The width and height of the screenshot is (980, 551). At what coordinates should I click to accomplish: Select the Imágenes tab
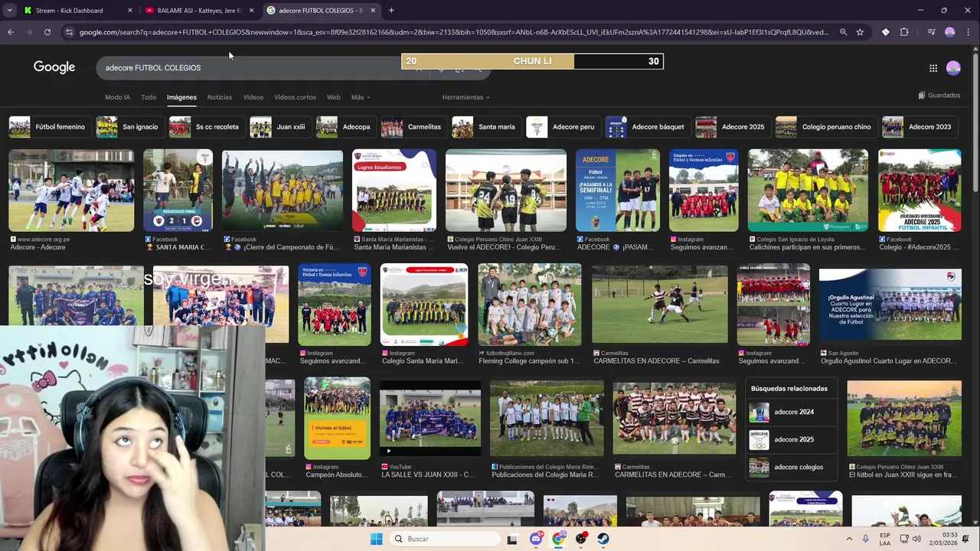(x=181, y=97)
